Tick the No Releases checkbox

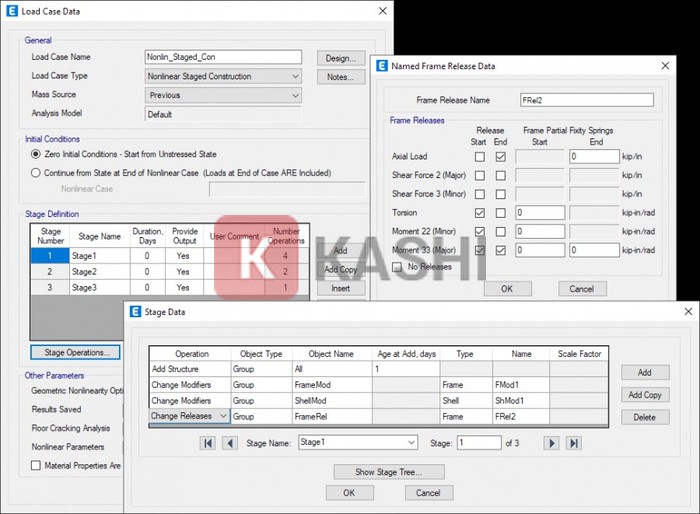tap(399, 267)
